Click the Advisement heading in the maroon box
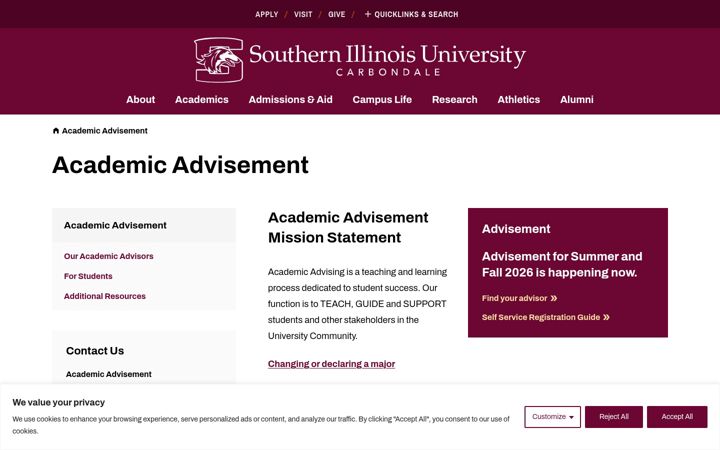The width and height of the screenshot is (720, 450). pyautogui.click(x=516, y=229)
